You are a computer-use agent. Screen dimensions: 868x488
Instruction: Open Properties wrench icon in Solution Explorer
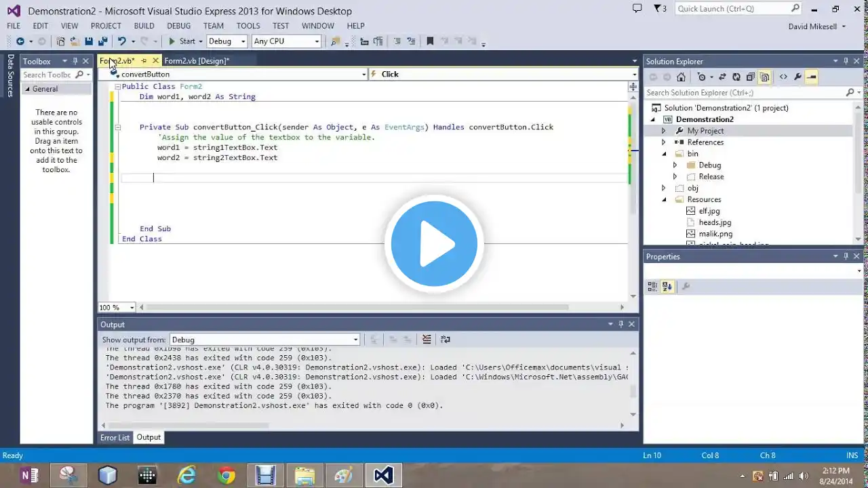[x=797, y=77]
